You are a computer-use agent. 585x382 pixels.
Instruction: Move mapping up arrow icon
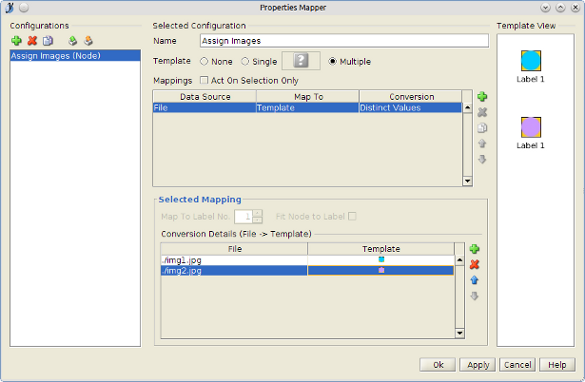pyautogui.click(x=482, y=144)
